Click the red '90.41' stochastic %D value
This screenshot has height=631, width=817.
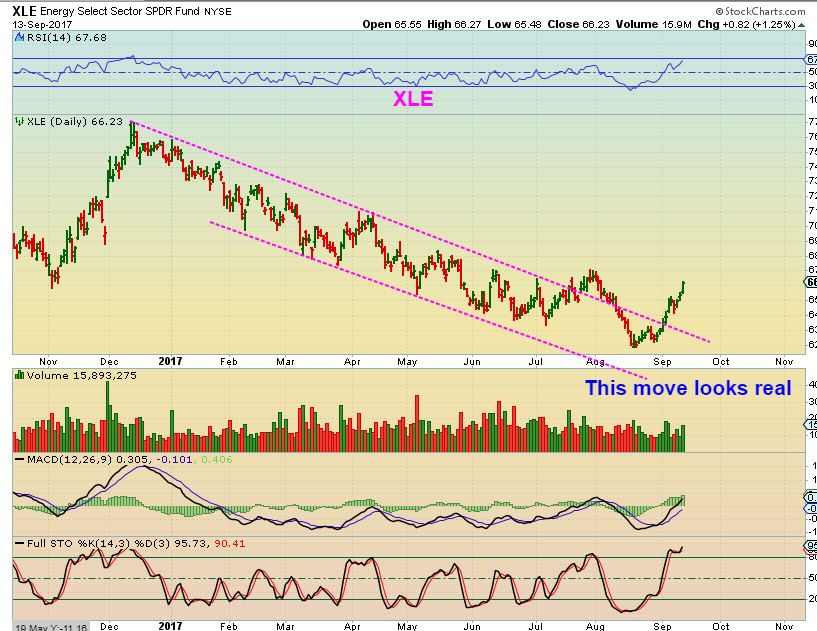[x=229, y=543]
